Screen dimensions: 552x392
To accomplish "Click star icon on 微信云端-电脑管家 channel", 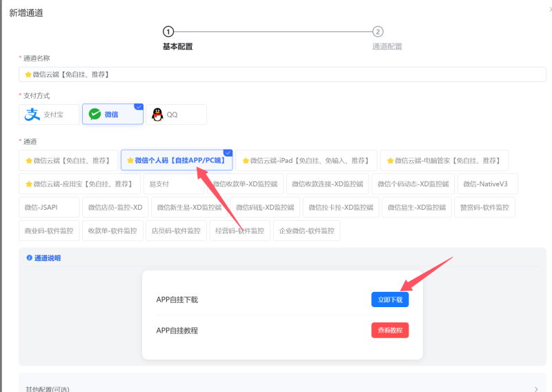I will (391, 161).
